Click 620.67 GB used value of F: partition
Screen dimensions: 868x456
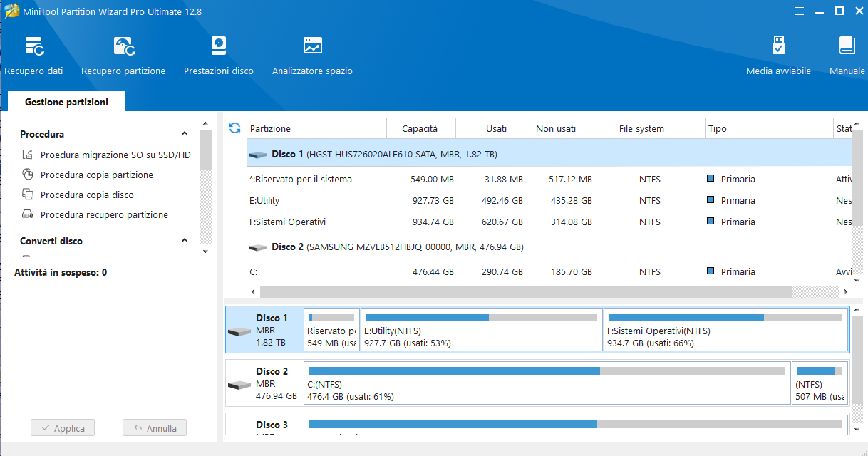pyautogui.click(x=501, y=222)
